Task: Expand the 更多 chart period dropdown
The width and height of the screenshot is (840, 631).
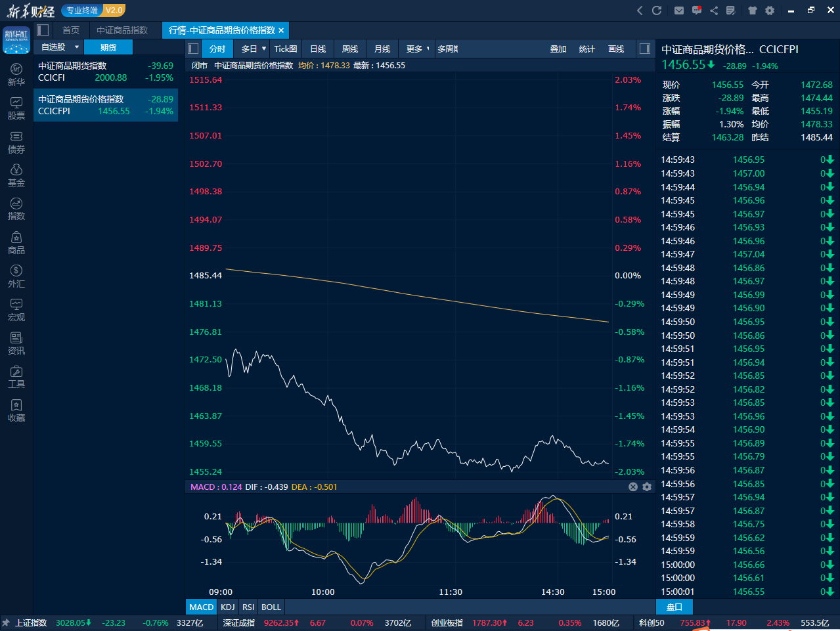Action: coord(428,49)
